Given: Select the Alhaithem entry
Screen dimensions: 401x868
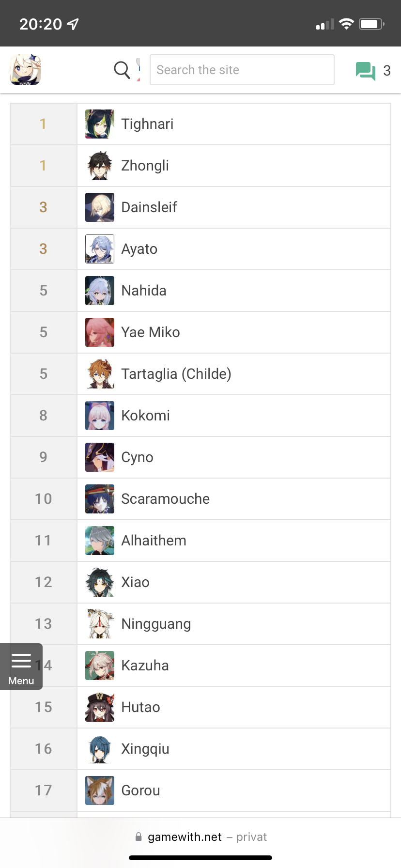Looking at the screenshot, I should click(x=154, y=541).
